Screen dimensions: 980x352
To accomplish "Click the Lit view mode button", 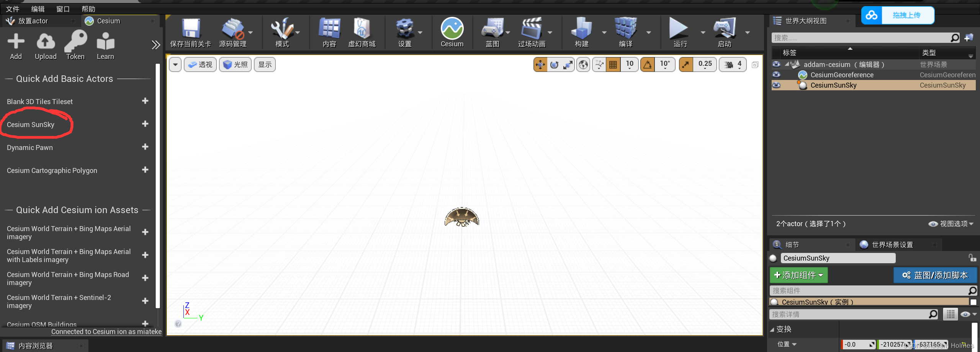I will click(235, 65).
